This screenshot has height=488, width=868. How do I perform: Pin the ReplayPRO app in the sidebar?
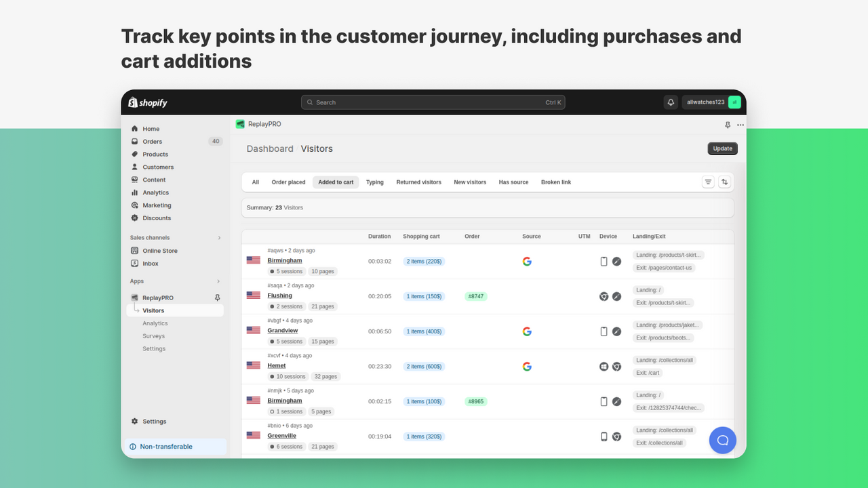(x=217, y=297)
